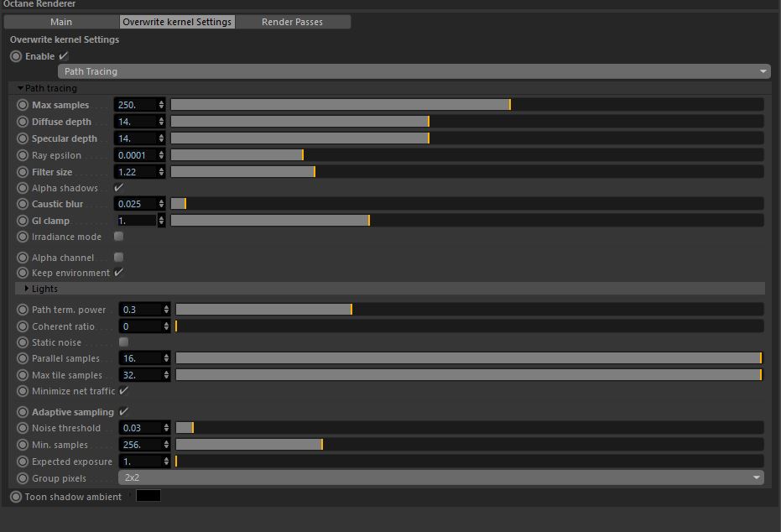
Task: Click the animation dot beside Parallel samples
Action: coord(23,358)
